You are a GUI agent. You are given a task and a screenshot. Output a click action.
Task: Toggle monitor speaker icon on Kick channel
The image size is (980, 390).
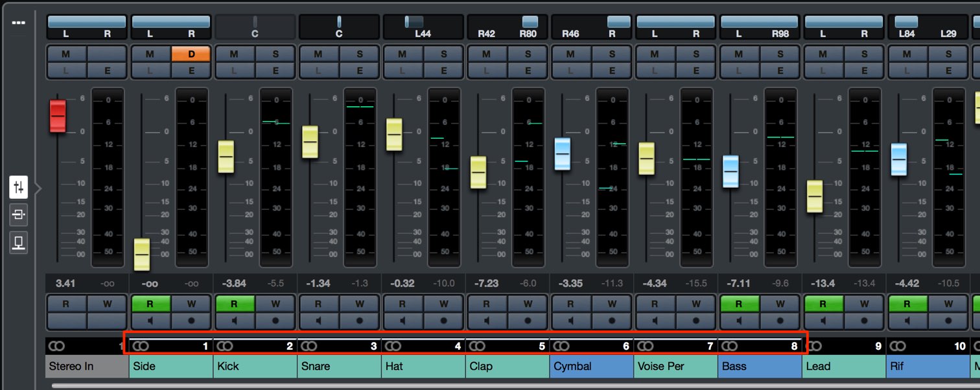234,320
